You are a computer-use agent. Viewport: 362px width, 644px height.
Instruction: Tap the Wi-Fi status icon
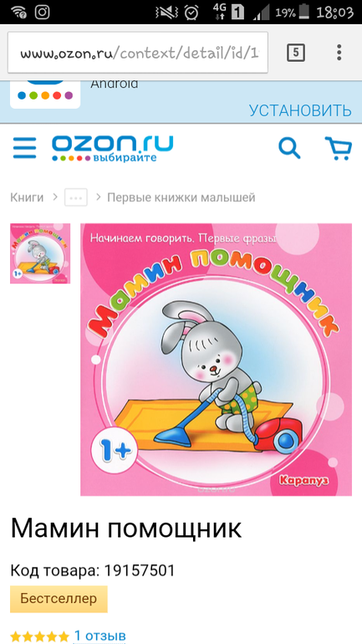[x=18, y=13]
